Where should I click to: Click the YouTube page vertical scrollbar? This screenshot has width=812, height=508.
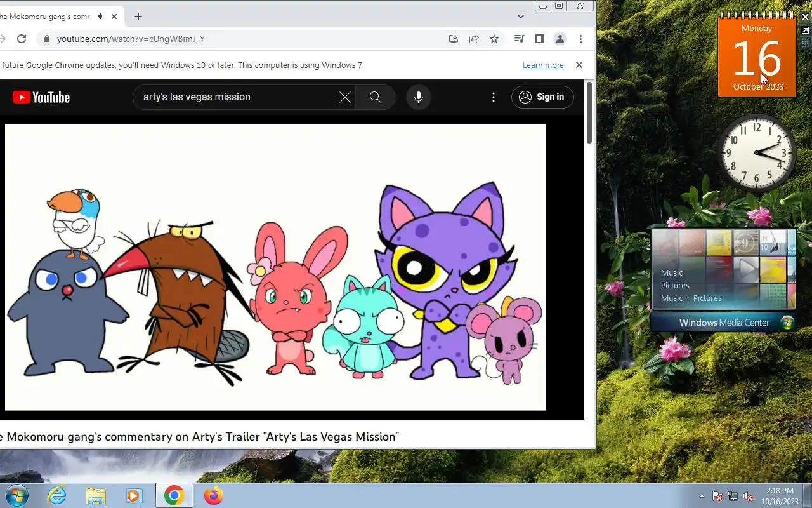(x=589, y=113)
